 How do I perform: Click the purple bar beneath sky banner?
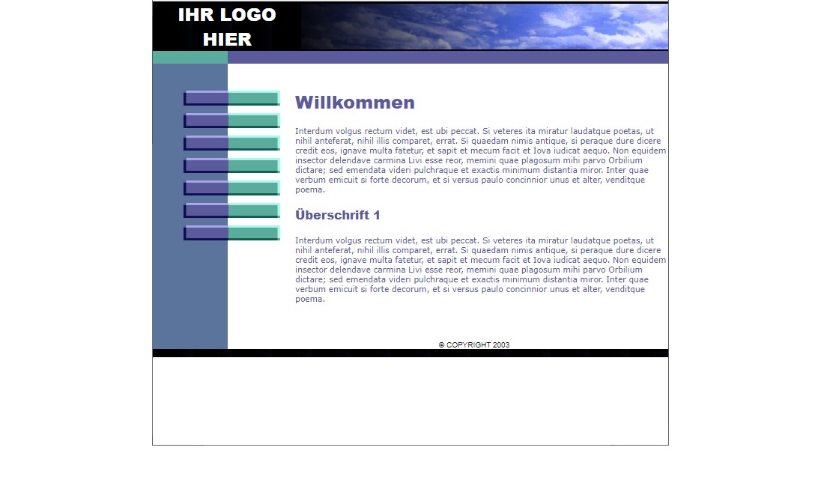point(447,58)
